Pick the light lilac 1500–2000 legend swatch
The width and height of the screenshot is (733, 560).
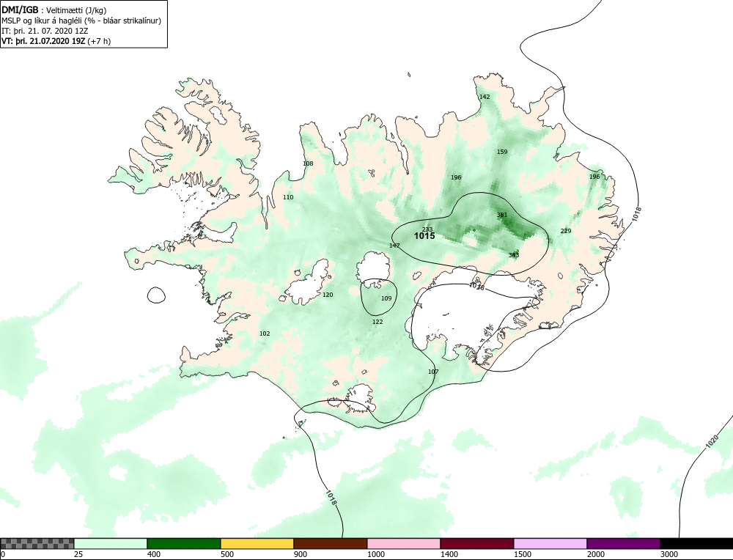(x=550, y=543)
